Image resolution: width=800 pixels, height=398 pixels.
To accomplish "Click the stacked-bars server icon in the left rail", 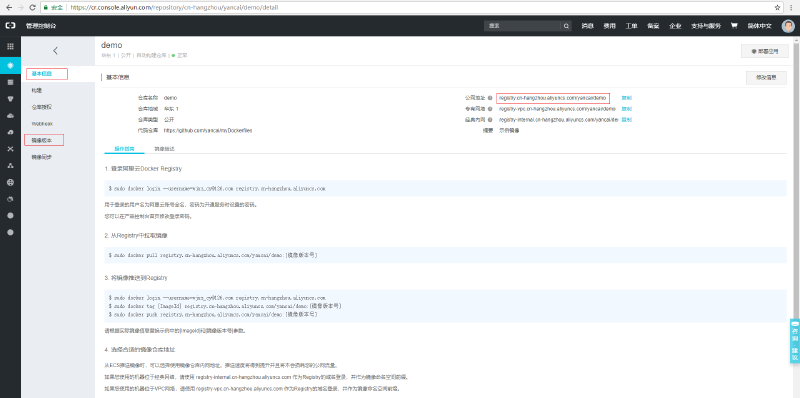I will (x=10, y=82).
